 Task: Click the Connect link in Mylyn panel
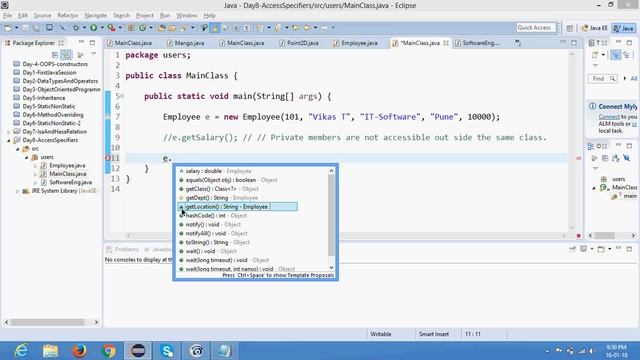click(609, 117)
